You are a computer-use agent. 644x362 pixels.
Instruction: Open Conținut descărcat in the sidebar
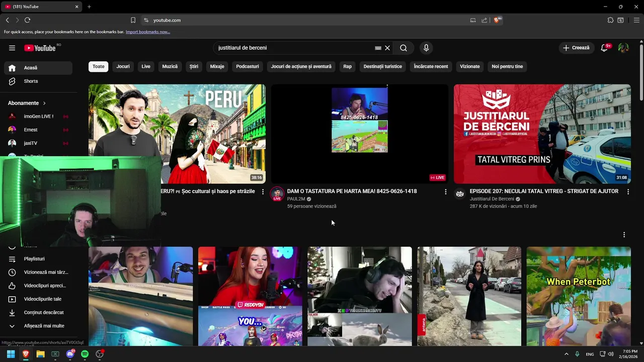tap(38, 312)
